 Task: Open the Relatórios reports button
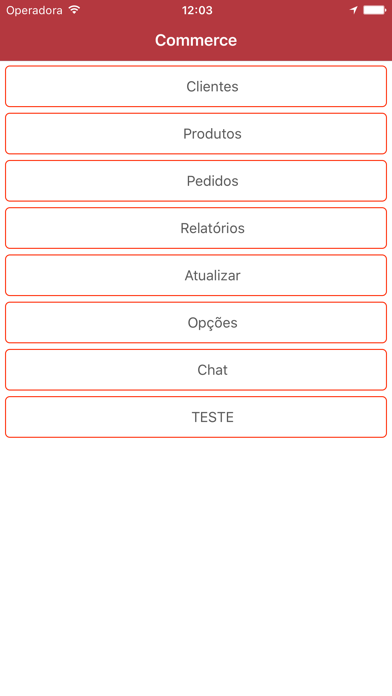point(196,228)
